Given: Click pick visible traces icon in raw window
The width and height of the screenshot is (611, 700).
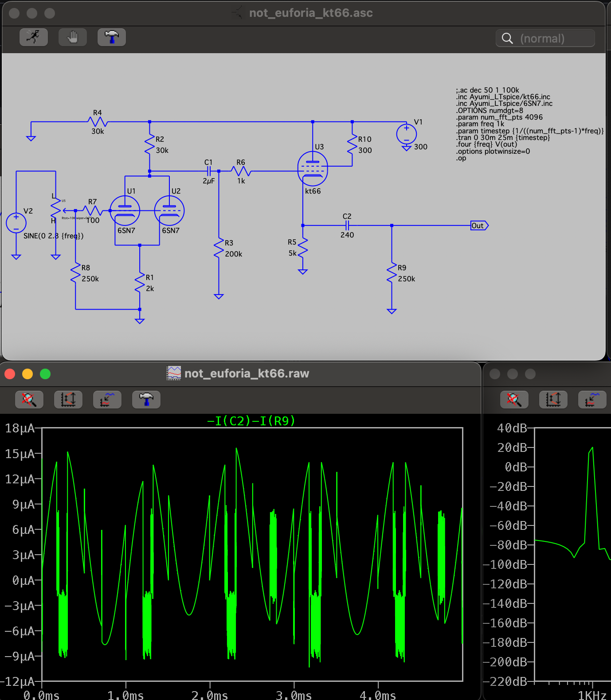Looking at the screenshot, I should tap(107, 400).
